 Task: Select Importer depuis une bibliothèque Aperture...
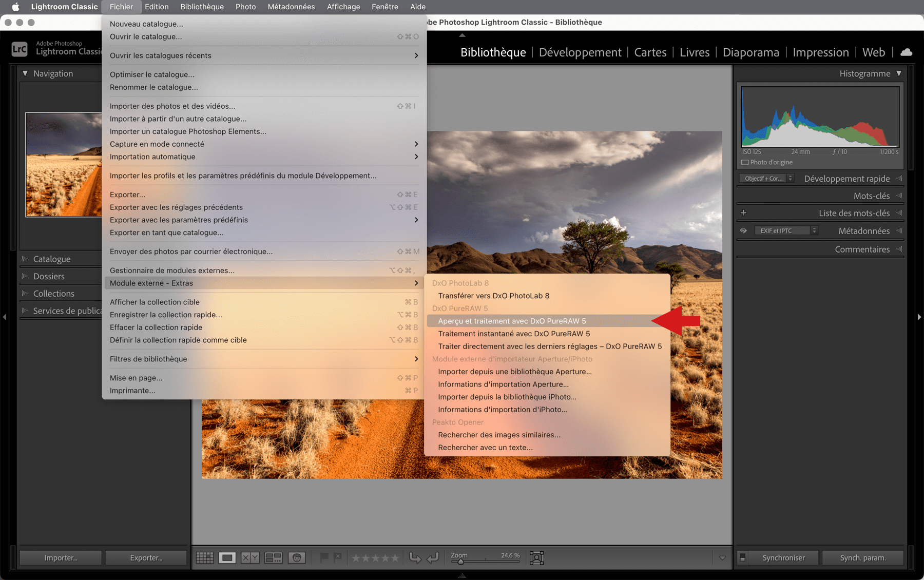coord(548,372)
